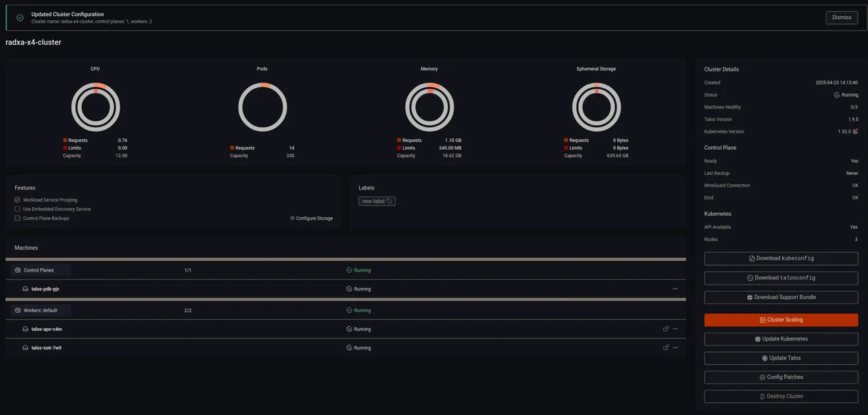Click the Pods usage donut chart
The image size is (868, 415).
pos(263,107)
